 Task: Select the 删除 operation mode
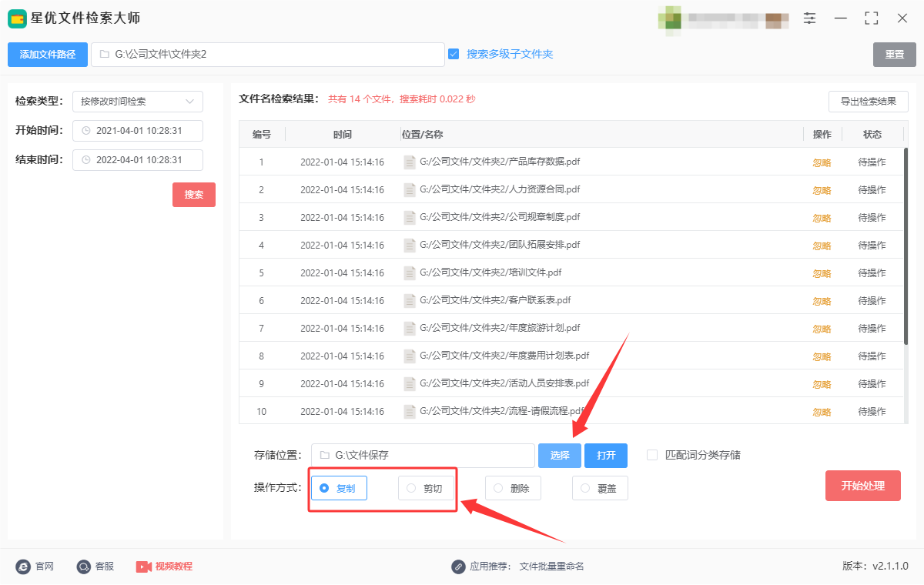513,488
